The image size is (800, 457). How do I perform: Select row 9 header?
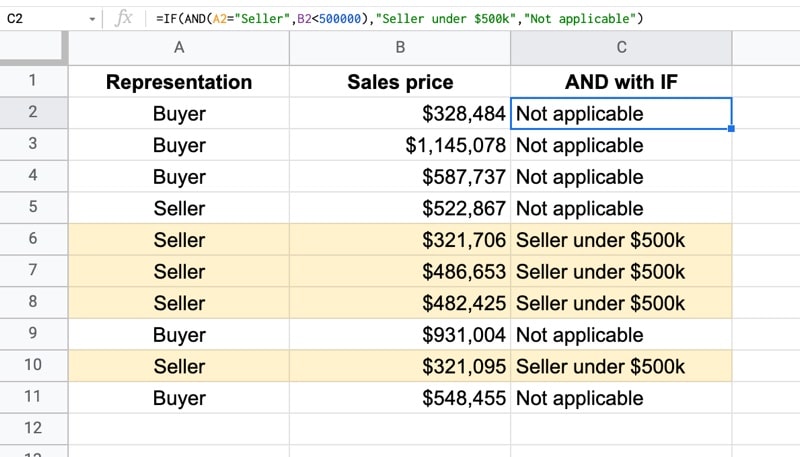click(34, 334)
